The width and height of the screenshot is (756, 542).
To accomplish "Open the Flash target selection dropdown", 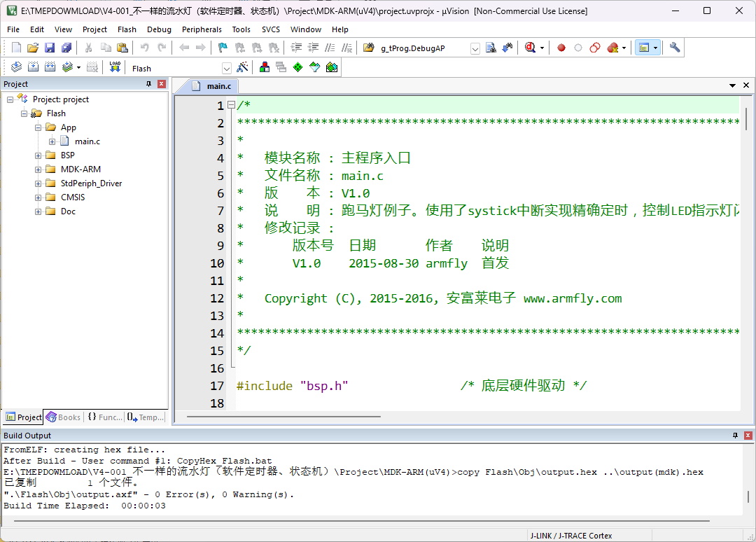I will 226,68.
